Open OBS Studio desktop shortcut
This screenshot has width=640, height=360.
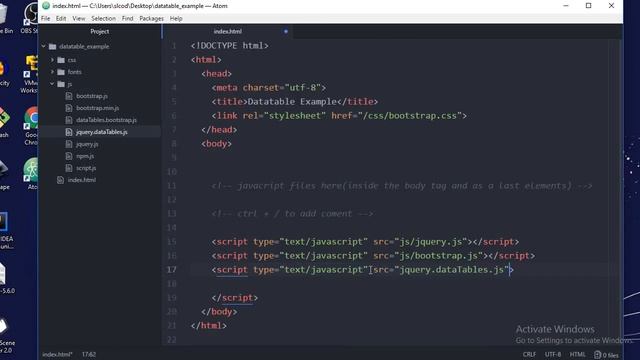29,19
